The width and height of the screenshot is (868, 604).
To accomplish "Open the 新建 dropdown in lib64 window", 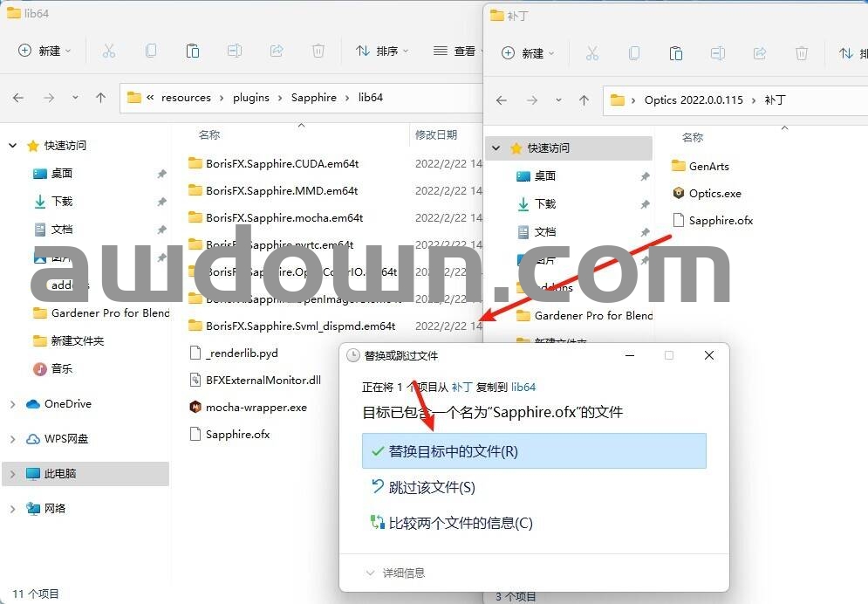I will (44, 51).
